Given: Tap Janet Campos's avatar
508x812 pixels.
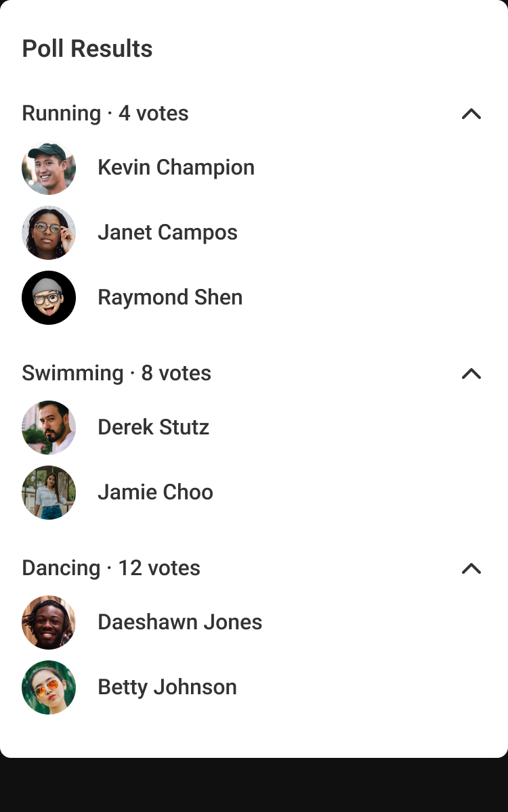Looking at the screenshot, I should point(49,233).
